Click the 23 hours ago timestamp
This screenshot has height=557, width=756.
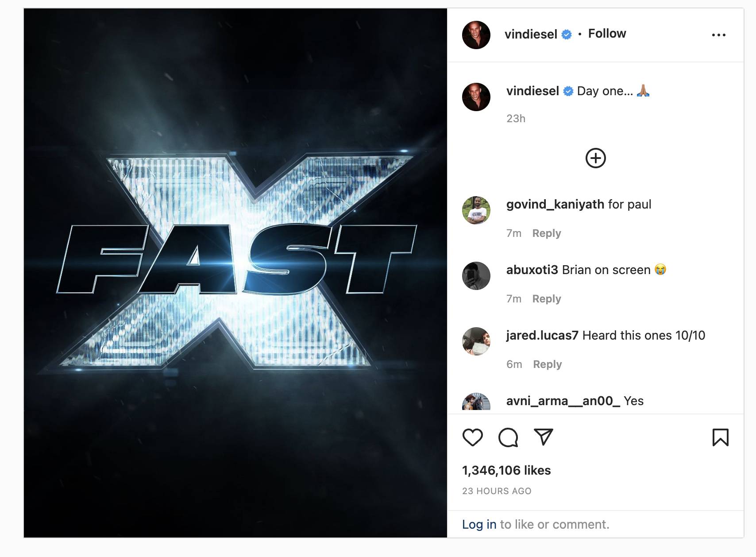tap(497, 491)
